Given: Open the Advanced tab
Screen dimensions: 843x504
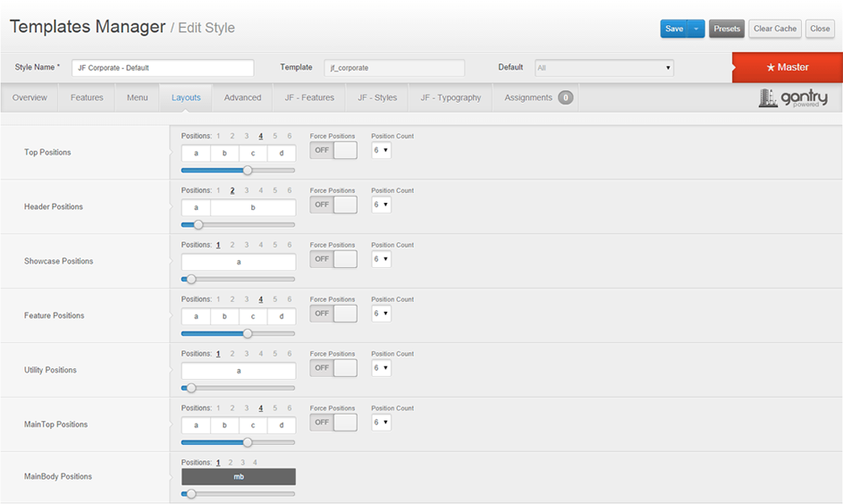Looking at the screenshot, I should tap(243, 98).
